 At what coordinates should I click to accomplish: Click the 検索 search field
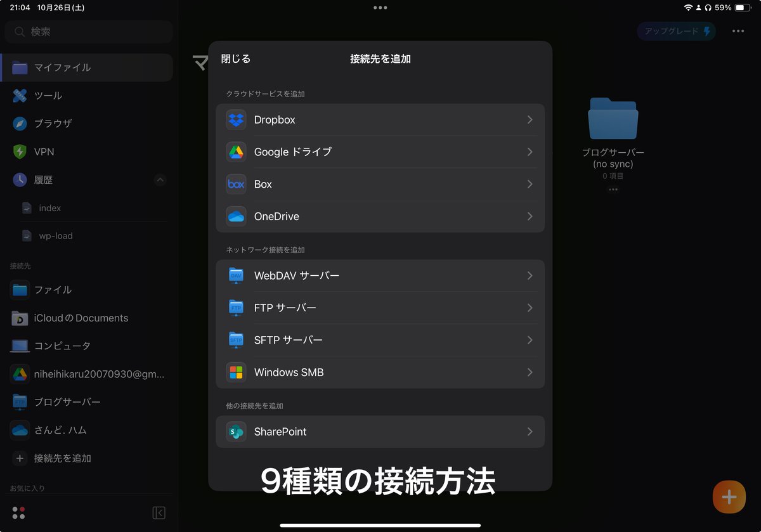tap(89, 32)
